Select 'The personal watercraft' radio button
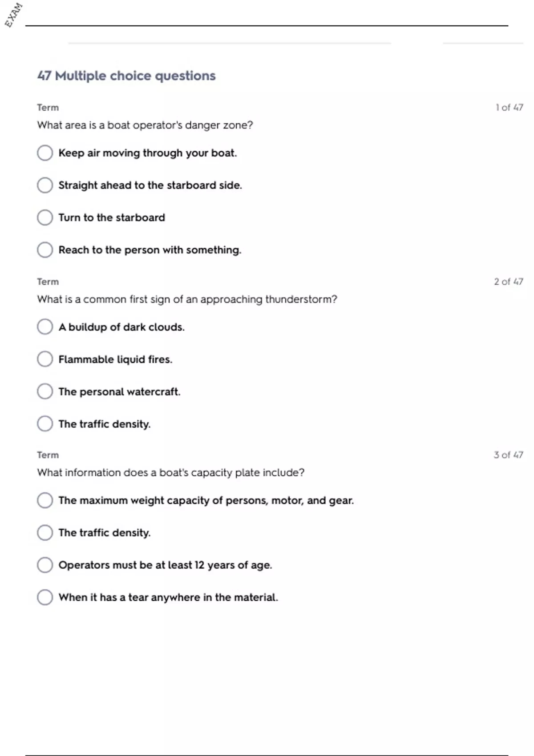The image size is (534, 756). click(x=45, y=392)
